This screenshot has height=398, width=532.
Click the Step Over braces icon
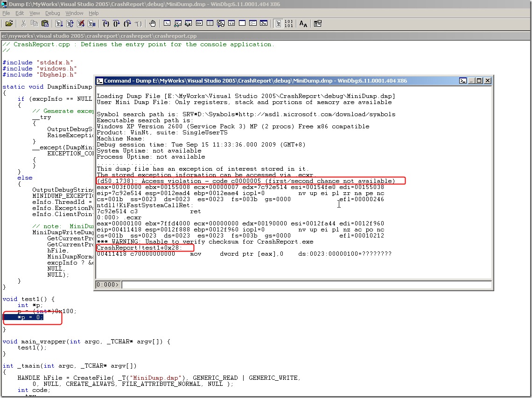coord(116,23)
